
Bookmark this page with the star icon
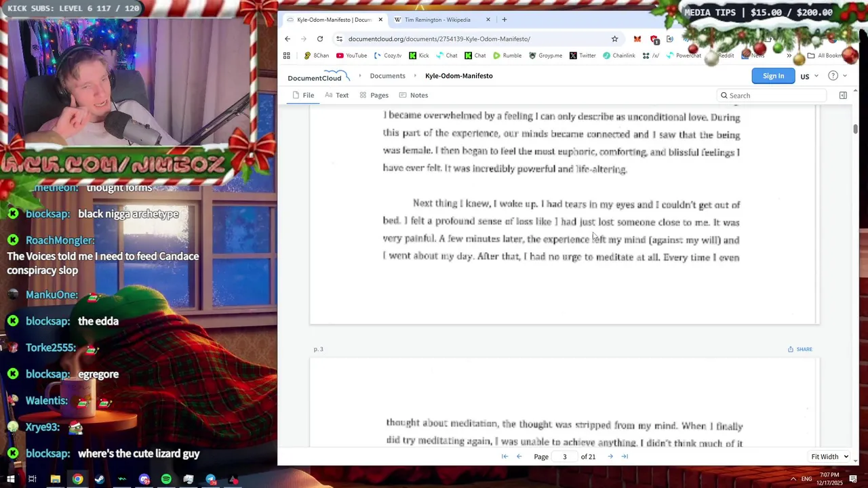click(x=614, y=39)
